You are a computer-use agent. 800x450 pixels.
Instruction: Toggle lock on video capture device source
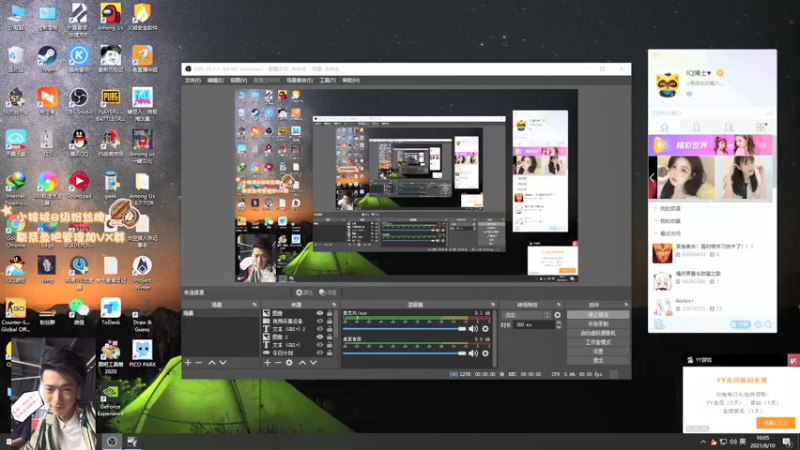(329, 321)
